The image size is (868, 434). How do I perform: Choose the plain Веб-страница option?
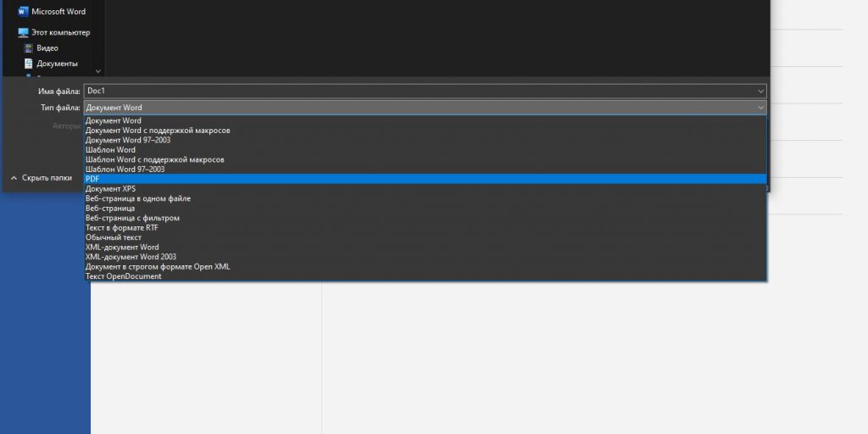coord(426,209)
